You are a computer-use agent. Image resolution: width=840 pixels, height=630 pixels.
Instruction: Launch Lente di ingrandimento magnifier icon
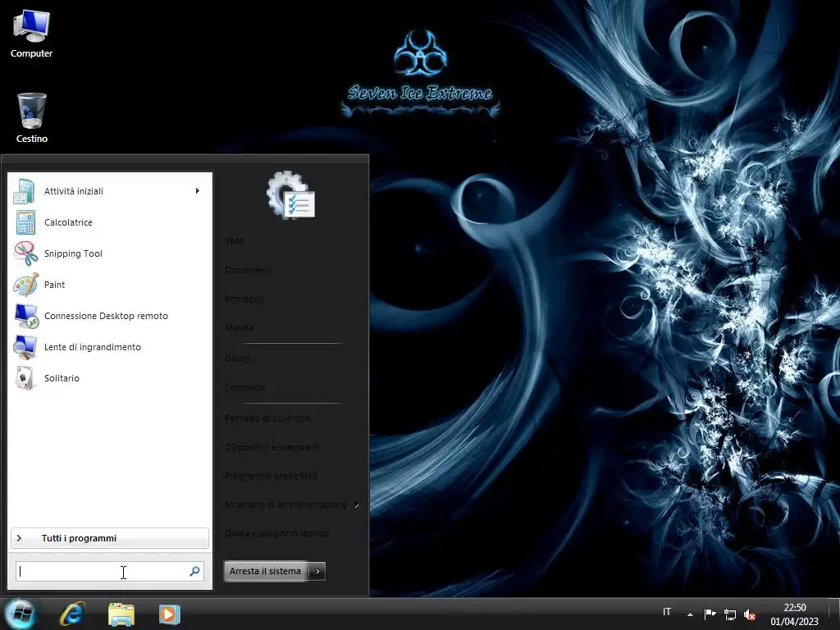(25, 347)
